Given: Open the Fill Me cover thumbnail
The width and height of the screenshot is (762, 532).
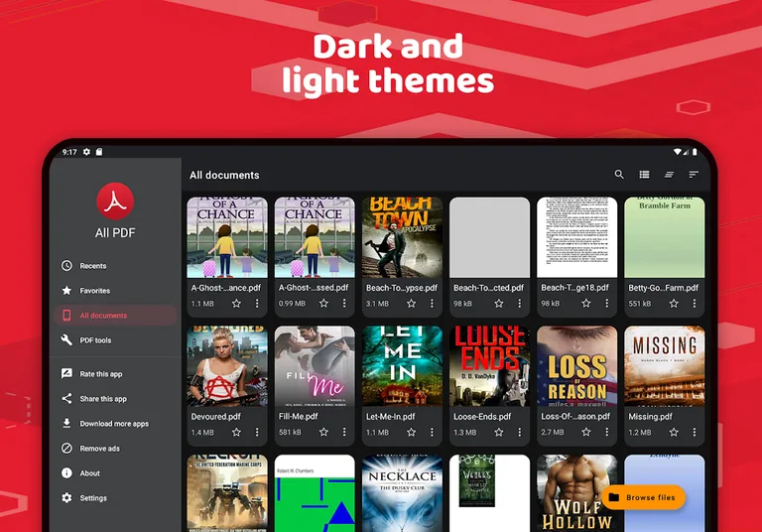Looking at the screenshot, I should [315, 365].
